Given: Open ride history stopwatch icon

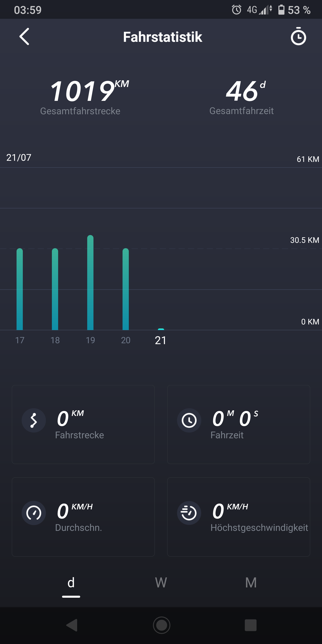Looking at the screenshot, I should (298, 36).
